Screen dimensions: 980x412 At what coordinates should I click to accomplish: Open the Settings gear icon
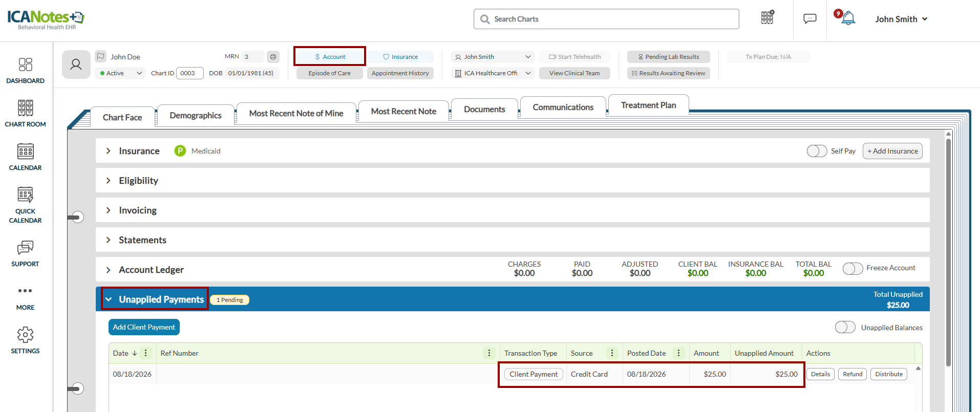point(26,335)
